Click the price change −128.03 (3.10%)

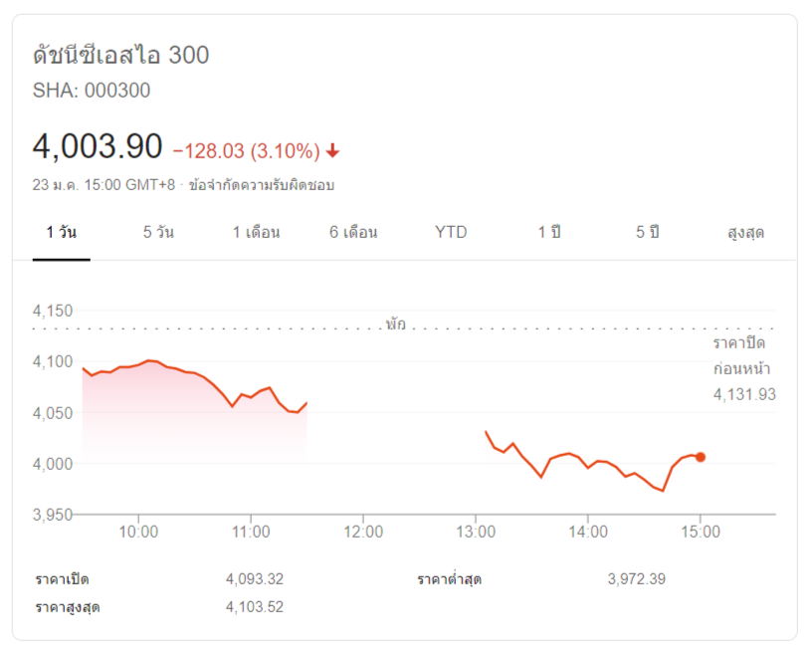click(246, 151)
